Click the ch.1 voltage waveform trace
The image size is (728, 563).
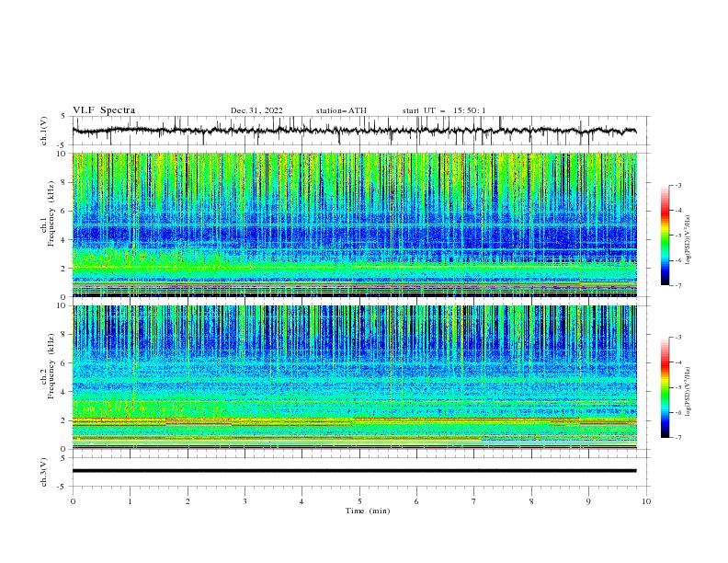354,131
